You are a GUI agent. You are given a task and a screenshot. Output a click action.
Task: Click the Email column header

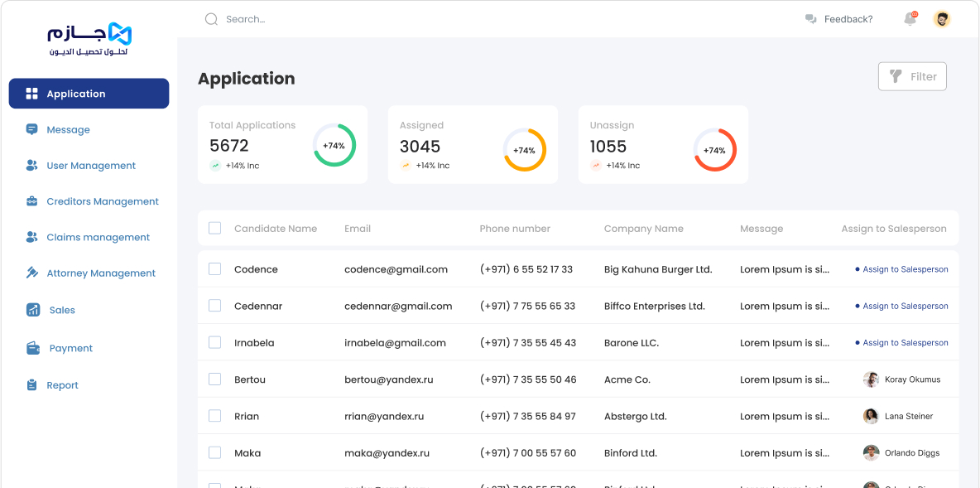point(358,229)
